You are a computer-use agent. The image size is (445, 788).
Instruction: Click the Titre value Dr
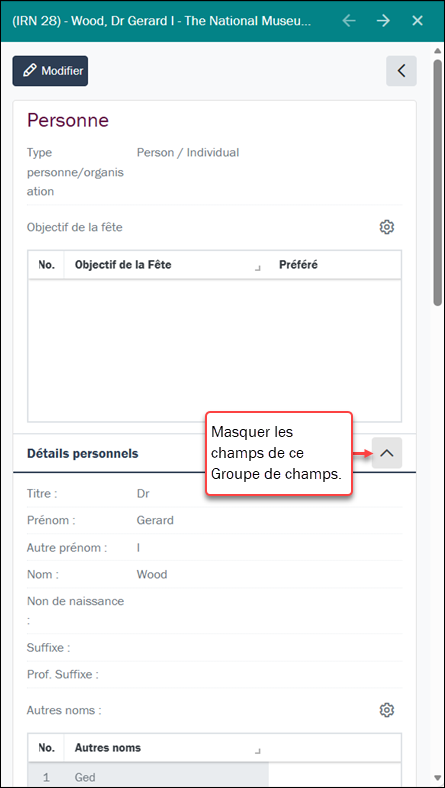143,493
